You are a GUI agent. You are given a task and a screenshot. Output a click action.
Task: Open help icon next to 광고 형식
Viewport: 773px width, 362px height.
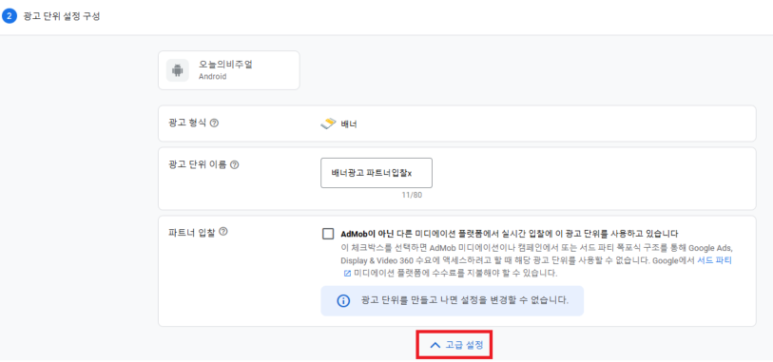[x=214, y=123]
